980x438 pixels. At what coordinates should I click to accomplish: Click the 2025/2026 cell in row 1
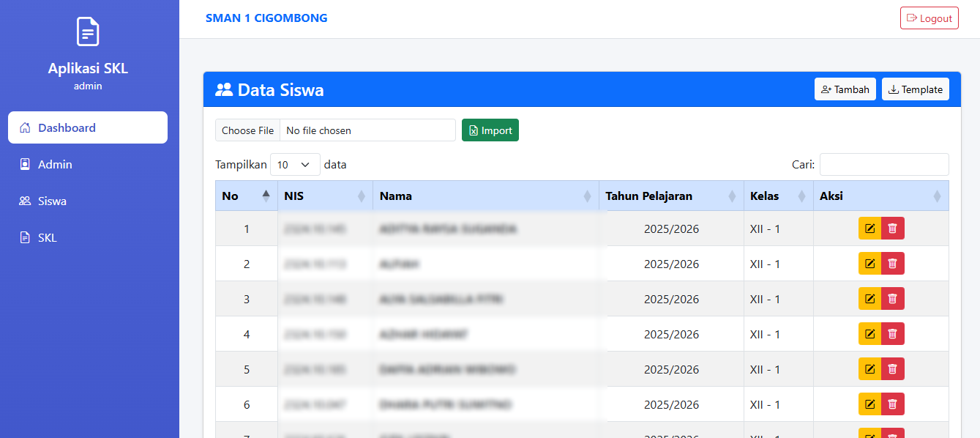click(671, 229)
